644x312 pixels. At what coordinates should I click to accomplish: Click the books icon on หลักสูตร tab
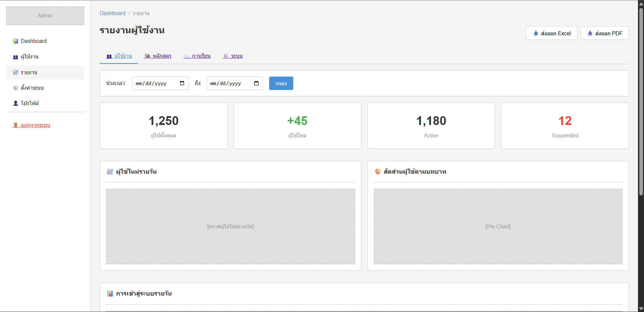(147, 56)
